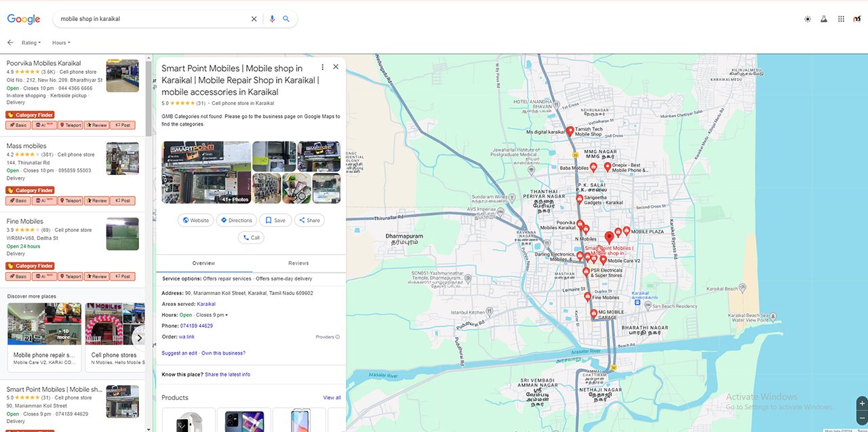
Task: Click AI button under Poorvika Mobiles
Action: (x=44, y=125)
